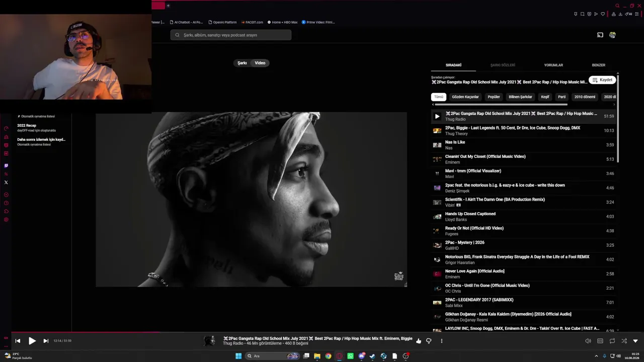Toggle shuffle mode
The width and height of the screenshot is (644, 362).
624,341
